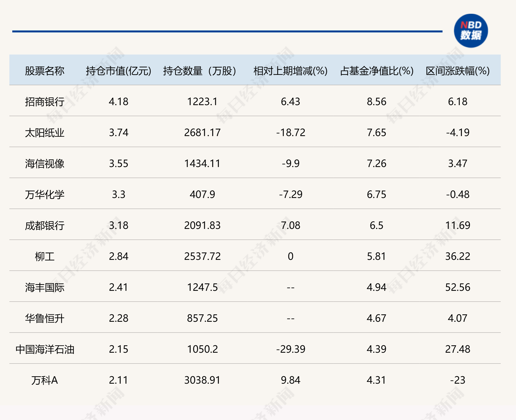The image size is (516, 420).
Task: Select the 持仓数量（万股） column header
Action: tap(200, 71)
